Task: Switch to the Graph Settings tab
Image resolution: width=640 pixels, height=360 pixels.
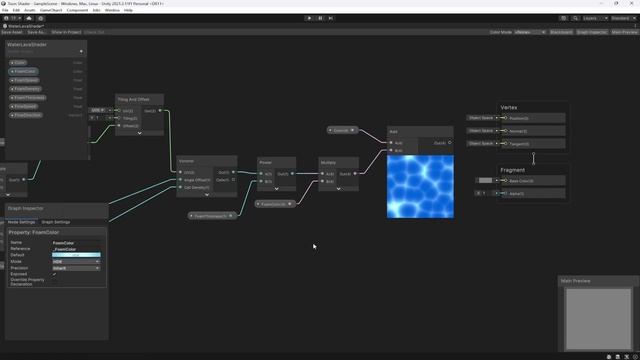Action: coord(56,222)
